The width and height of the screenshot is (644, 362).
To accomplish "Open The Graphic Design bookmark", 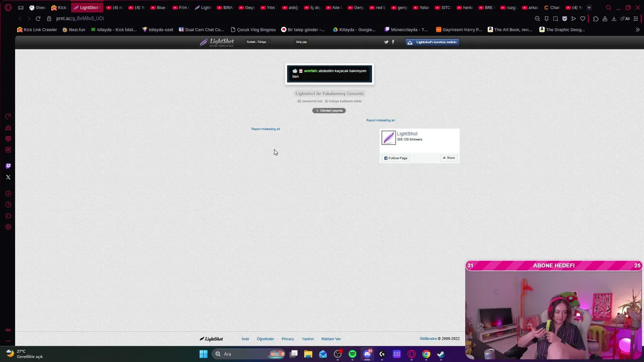I will [562, 30].
